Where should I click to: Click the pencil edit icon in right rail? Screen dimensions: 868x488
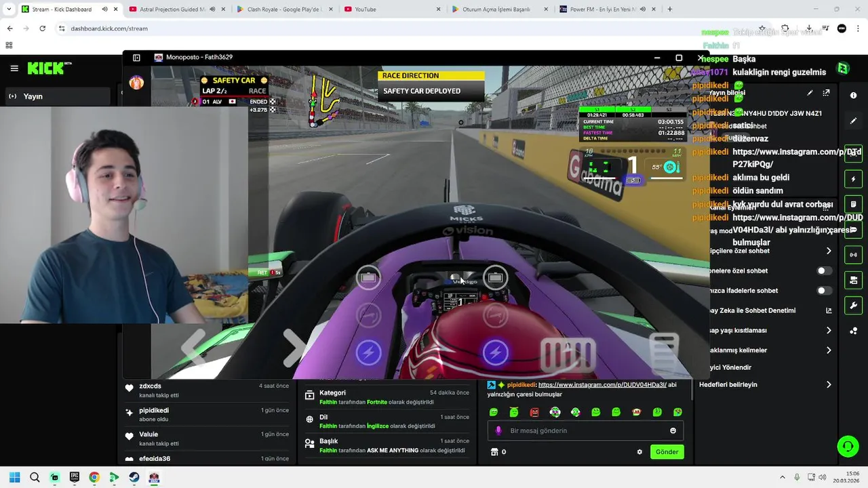853,121
